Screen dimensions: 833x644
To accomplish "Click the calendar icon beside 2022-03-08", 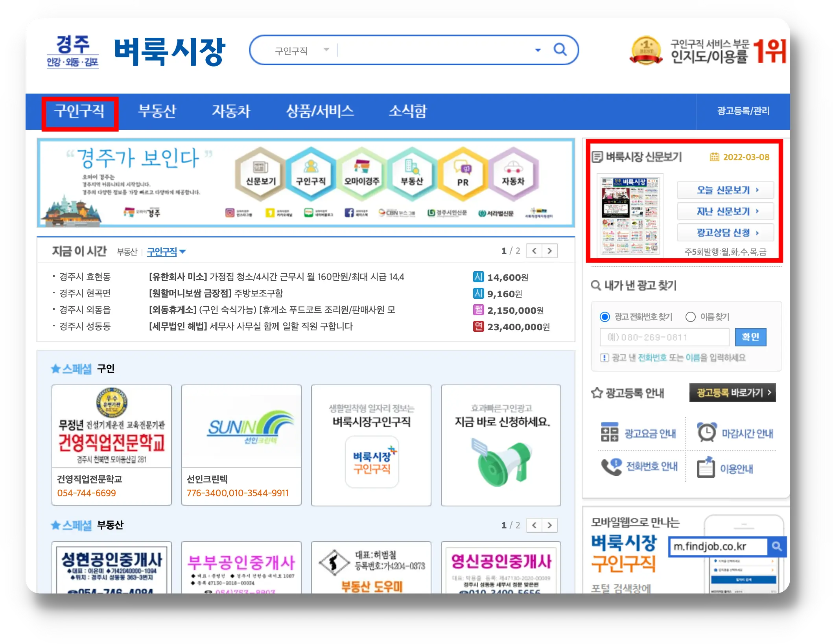I will [x=714, y=157].
